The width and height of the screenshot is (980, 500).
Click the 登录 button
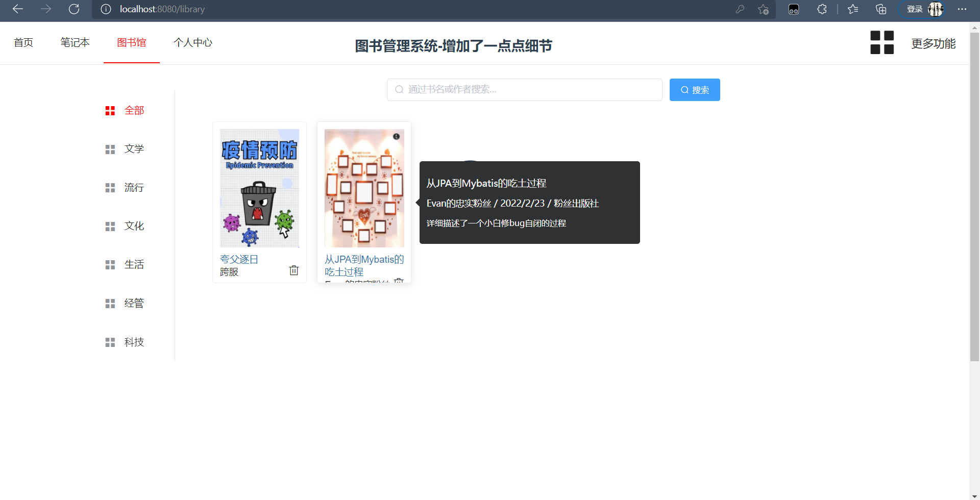[x=915, y=9]
